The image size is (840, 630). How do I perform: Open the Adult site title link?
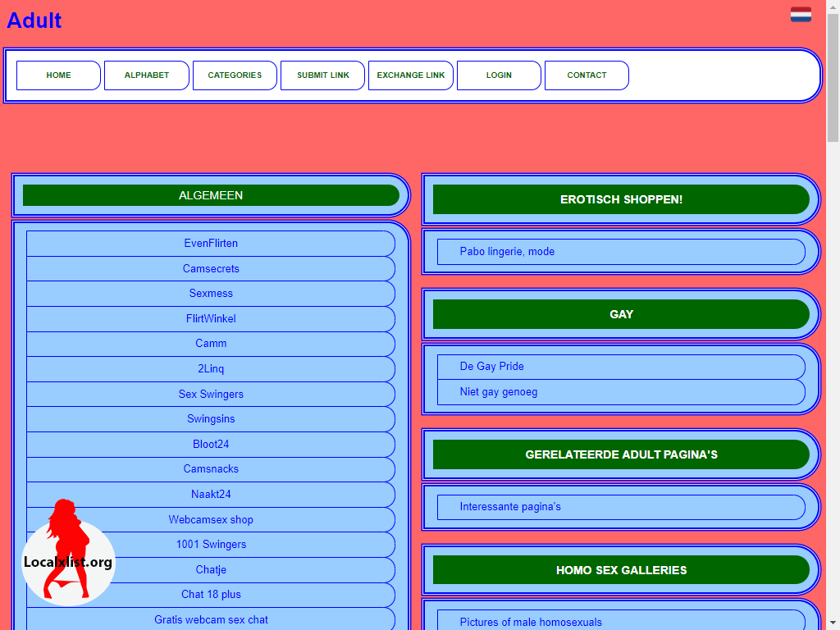tap(34, 21)
